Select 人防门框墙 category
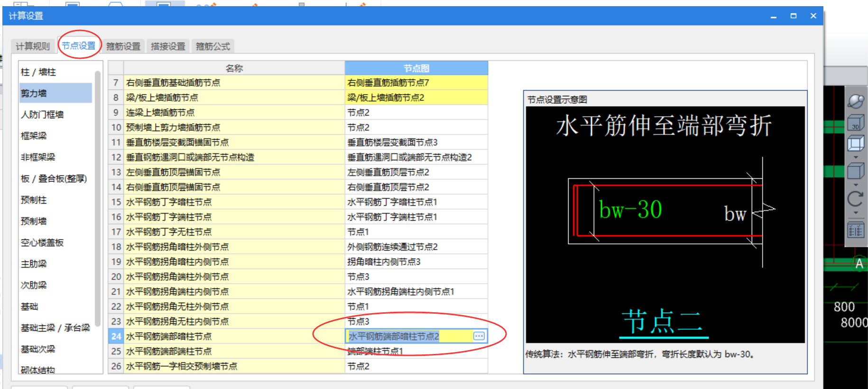The height and width of the screenshot is (389, 868). click(55, 115)
